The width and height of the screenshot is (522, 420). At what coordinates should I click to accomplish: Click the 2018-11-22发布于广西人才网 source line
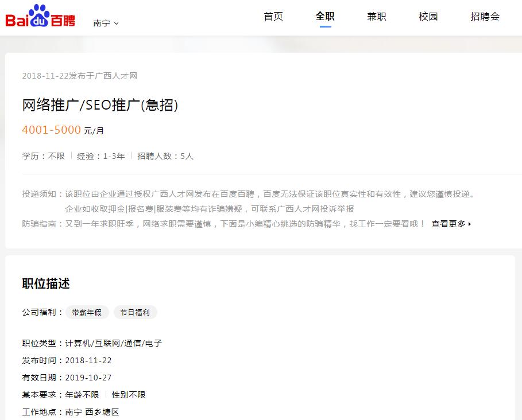tap(79, 76)
